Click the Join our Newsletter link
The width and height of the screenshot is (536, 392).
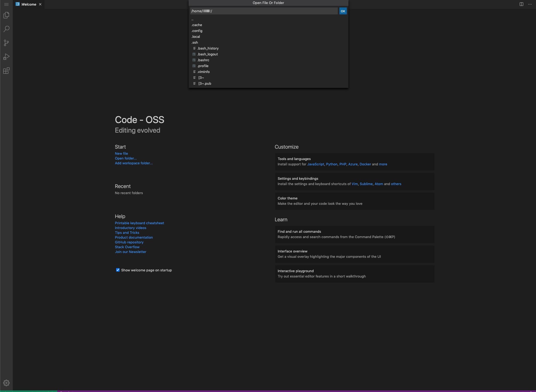click(x=131, y=252)
